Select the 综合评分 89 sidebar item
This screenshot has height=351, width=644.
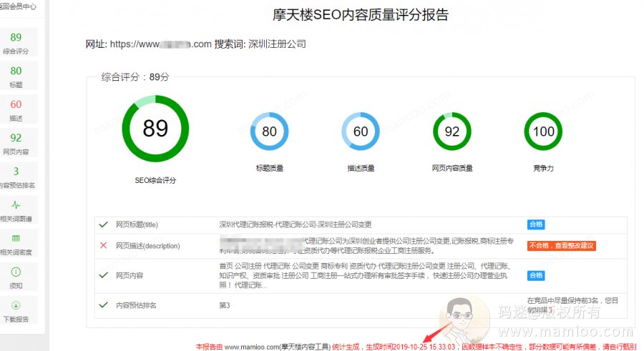pos(16,43)
